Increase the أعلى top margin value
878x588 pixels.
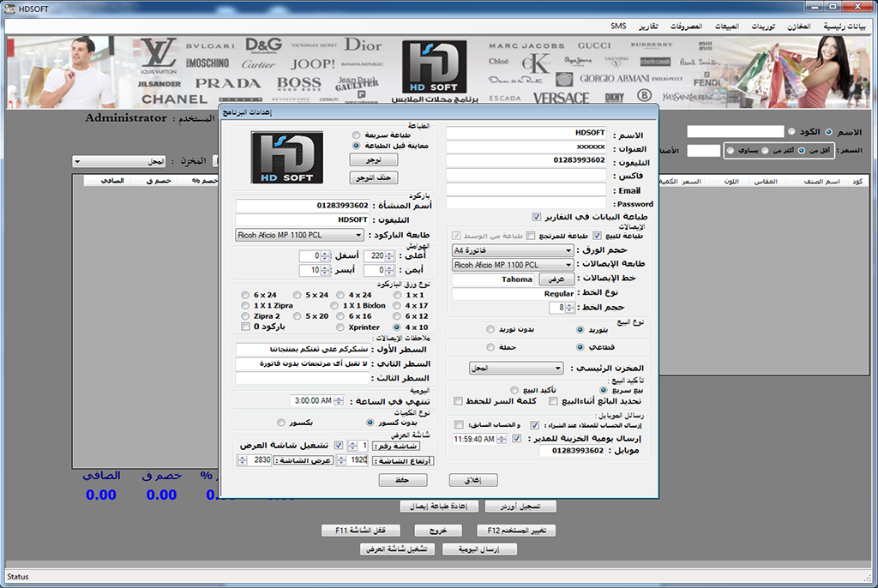(390, 253)
